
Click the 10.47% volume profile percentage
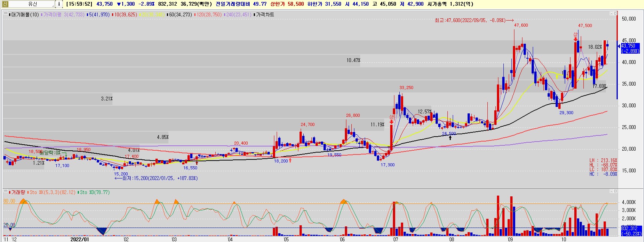(353, 60)
